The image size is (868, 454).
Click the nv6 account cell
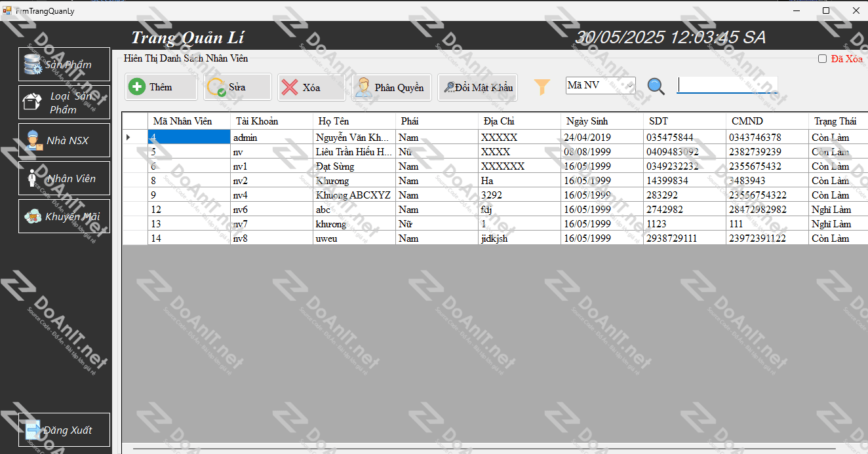[x=271, y=210]
